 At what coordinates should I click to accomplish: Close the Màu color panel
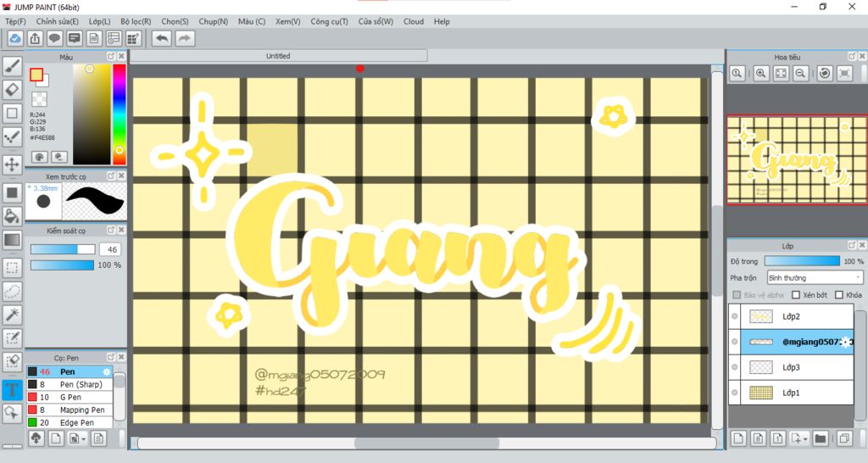tap(121, 57)
